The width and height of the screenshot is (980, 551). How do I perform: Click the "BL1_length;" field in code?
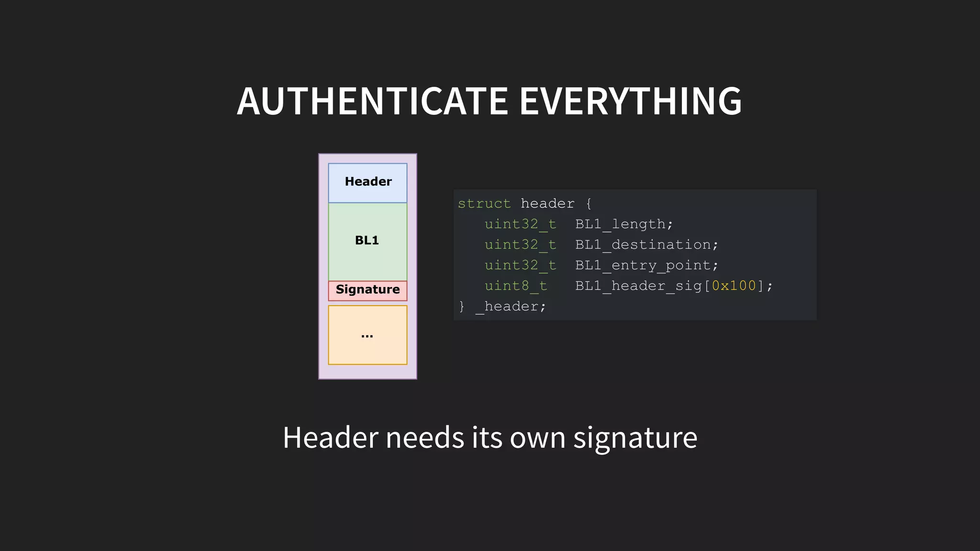pos(624,224)
